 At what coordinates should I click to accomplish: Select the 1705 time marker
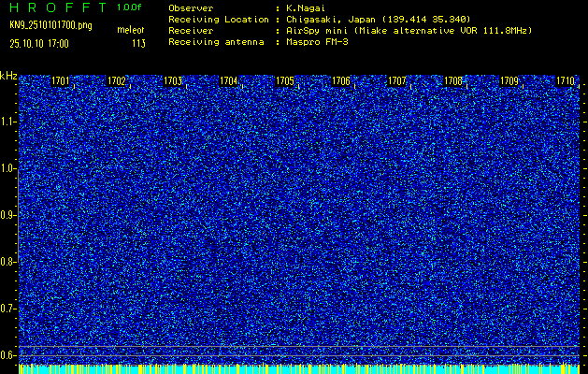coord(285,81)
